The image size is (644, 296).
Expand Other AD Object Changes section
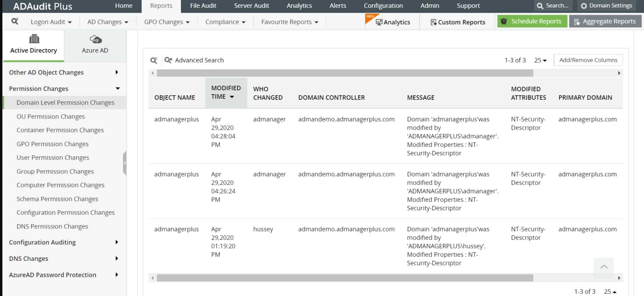pyautogui.click(x=64, y=72)
